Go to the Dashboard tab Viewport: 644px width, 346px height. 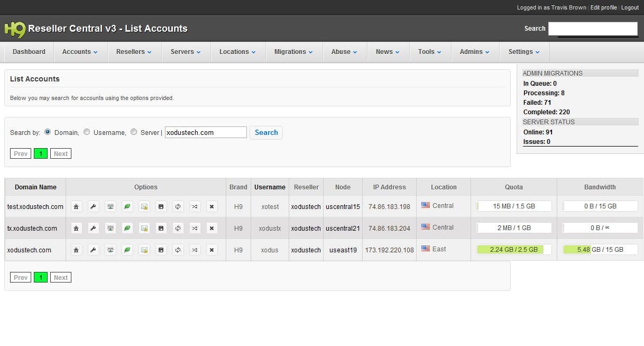tap(29, 52)
